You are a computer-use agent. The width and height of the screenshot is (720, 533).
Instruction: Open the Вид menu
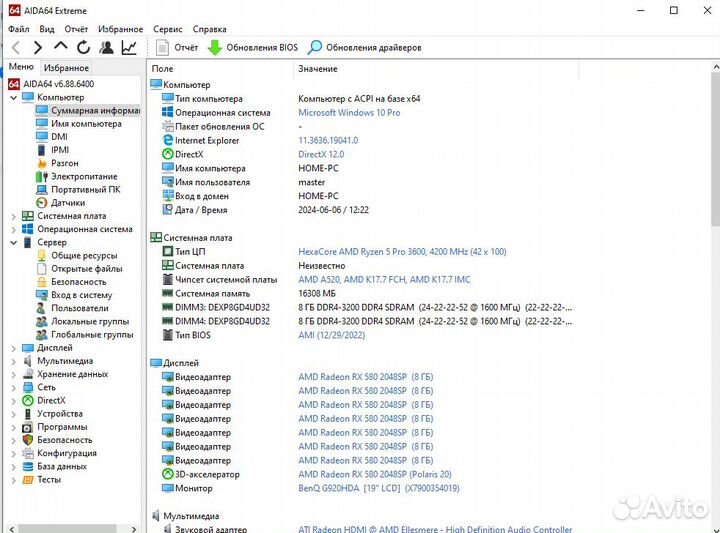(47, 29)
